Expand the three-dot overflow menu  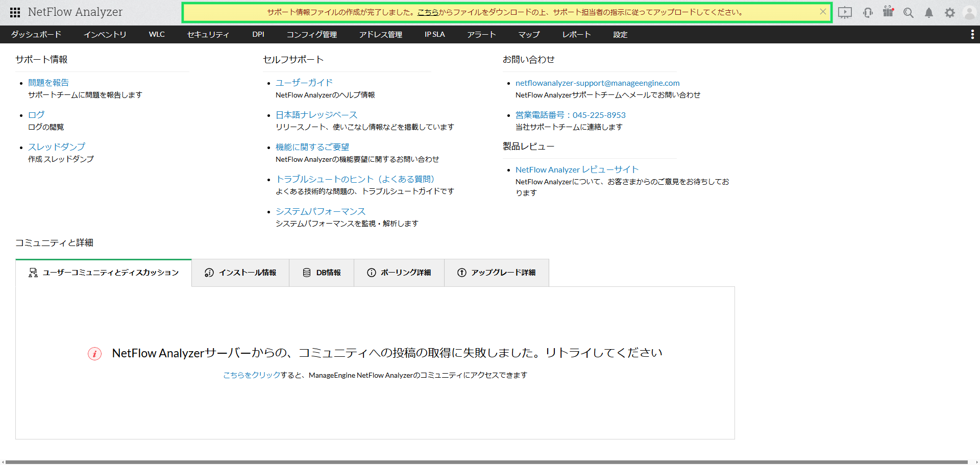tap(972, 34)
